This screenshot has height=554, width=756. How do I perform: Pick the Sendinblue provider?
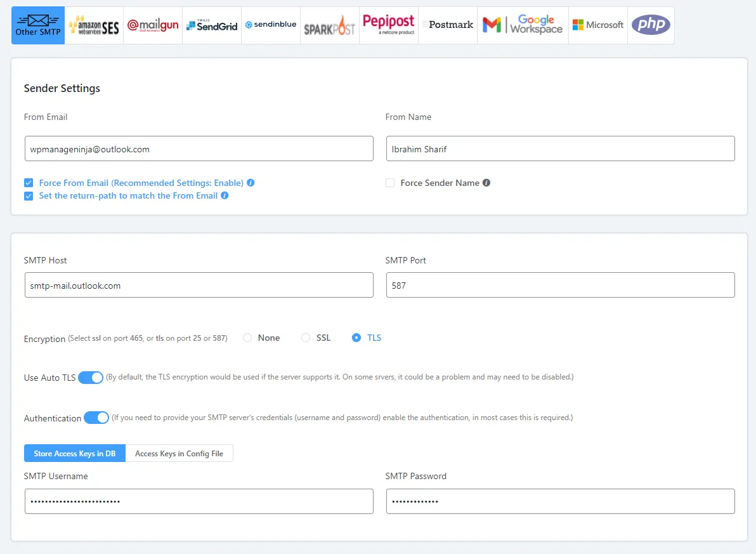pos(270,25)
